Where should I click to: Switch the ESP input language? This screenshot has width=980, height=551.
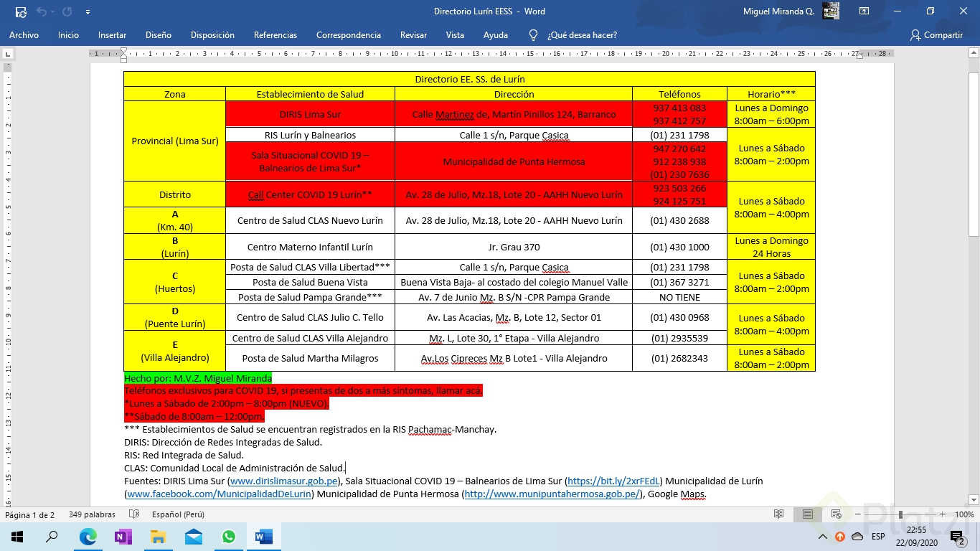tap(878, 537)
